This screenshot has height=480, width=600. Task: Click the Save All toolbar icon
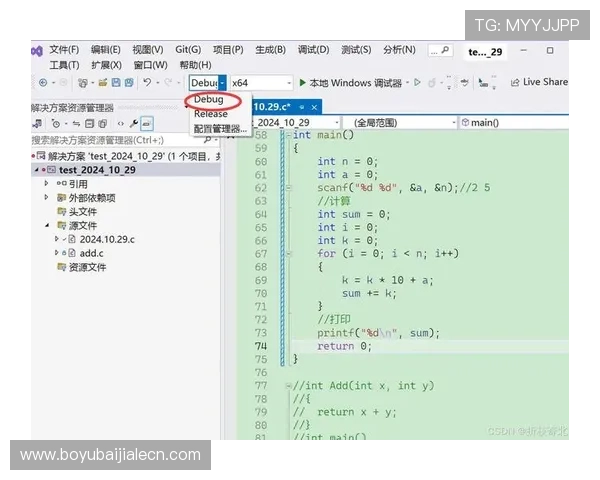pos(129,83)
